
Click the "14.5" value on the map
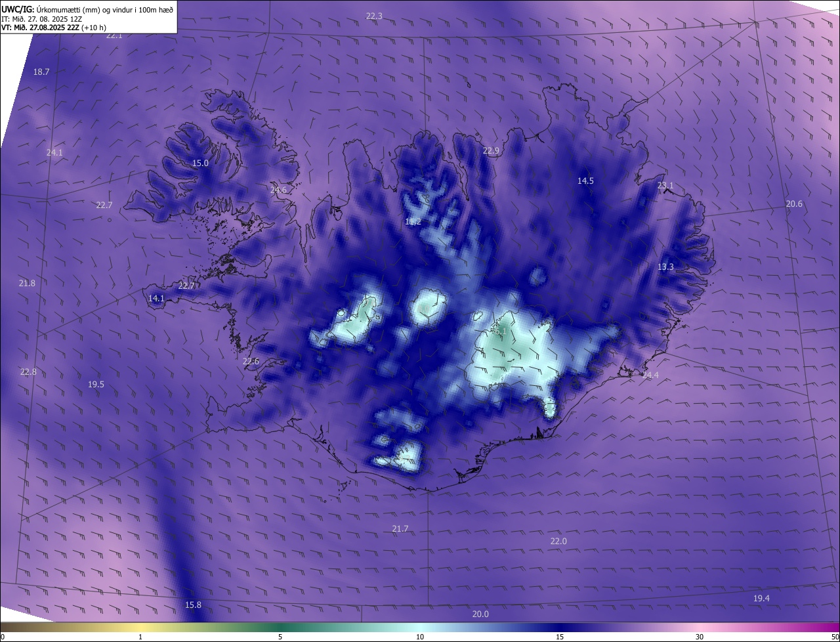585,181
